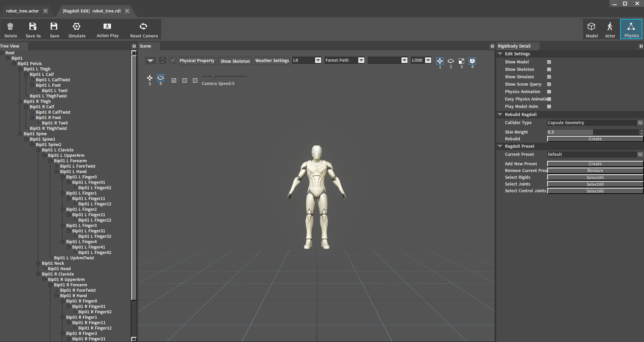Click the Weather Settings button

[x=272, y=61]
